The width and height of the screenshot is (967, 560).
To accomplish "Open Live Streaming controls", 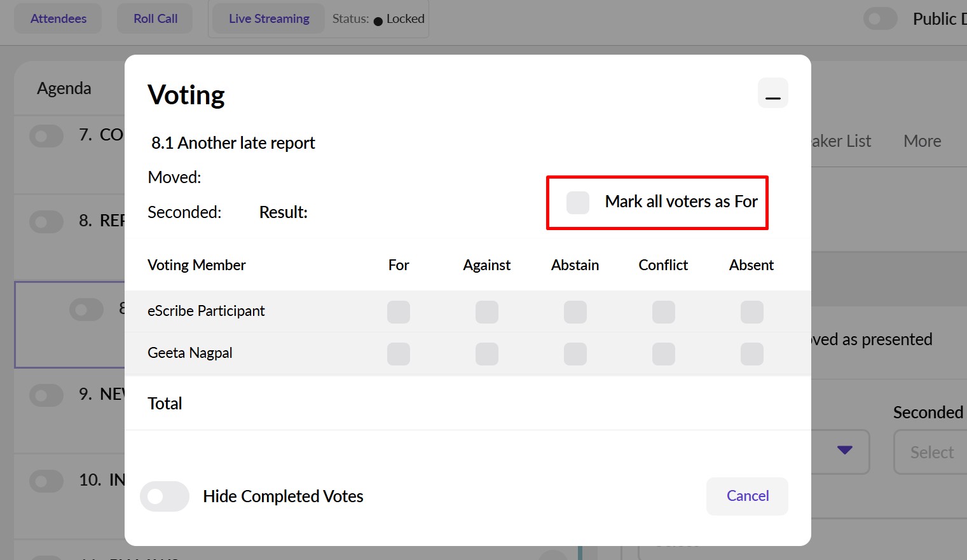I will [x=269, y=19].
